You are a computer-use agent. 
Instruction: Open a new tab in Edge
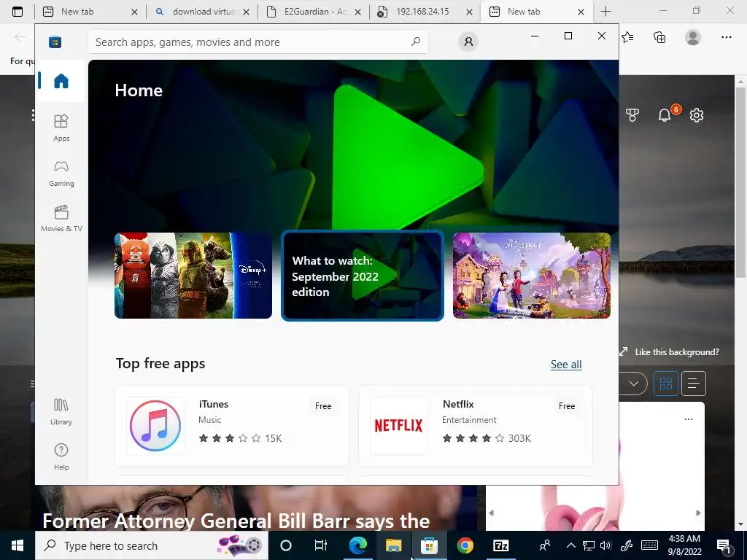pos(605,12)
